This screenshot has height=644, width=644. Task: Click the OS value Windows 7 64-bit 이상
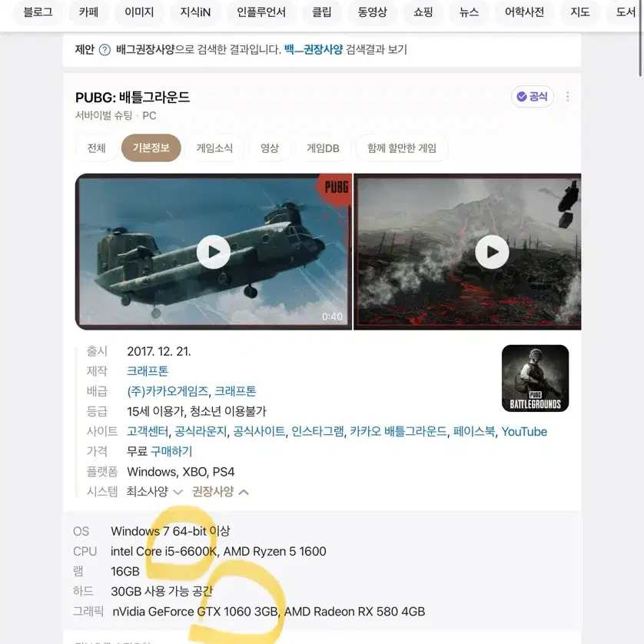[x=171, y=531]
